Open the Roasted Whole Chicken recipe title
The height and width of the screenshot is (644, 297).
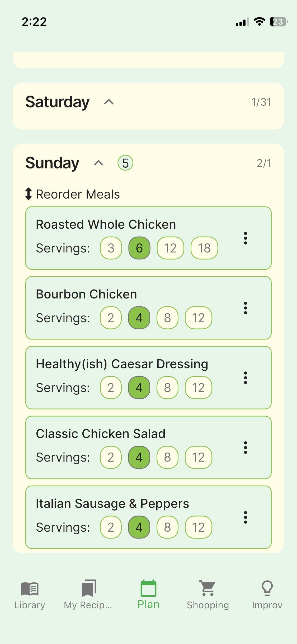(106, 224)
